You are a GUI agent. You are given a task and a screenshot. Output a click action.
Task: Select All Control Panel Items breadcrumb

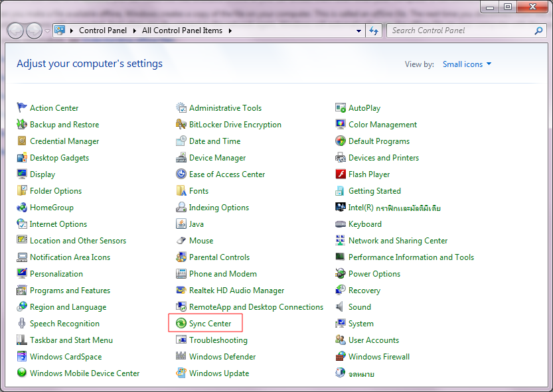(x=183, y=31)
